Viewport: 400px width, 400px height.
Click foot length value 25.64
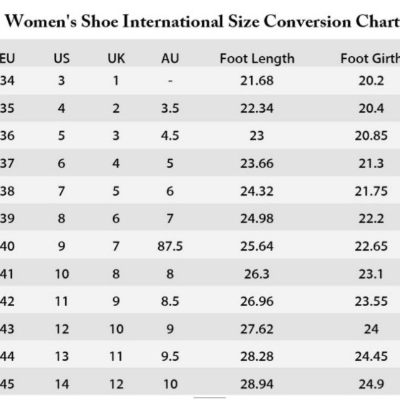(x=257, y=246)
